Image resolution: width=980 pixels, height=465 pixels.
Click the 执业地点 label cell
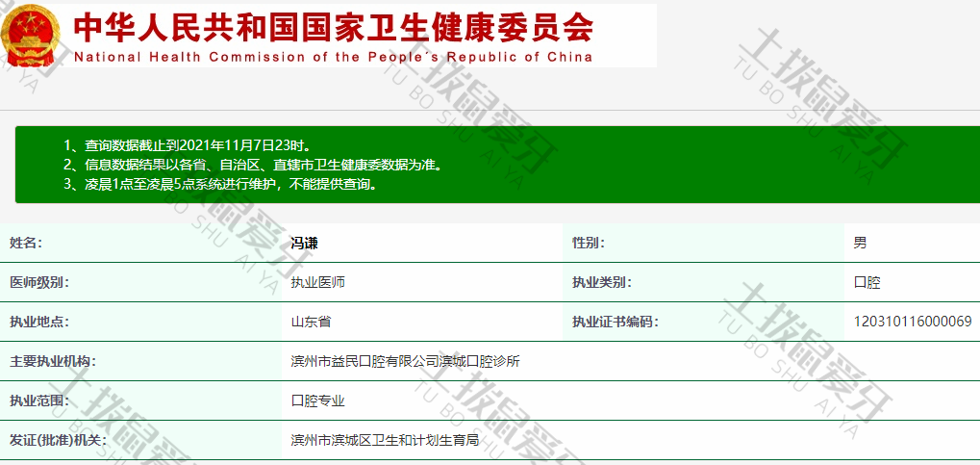pyautogui.click(x=140, y=322)
